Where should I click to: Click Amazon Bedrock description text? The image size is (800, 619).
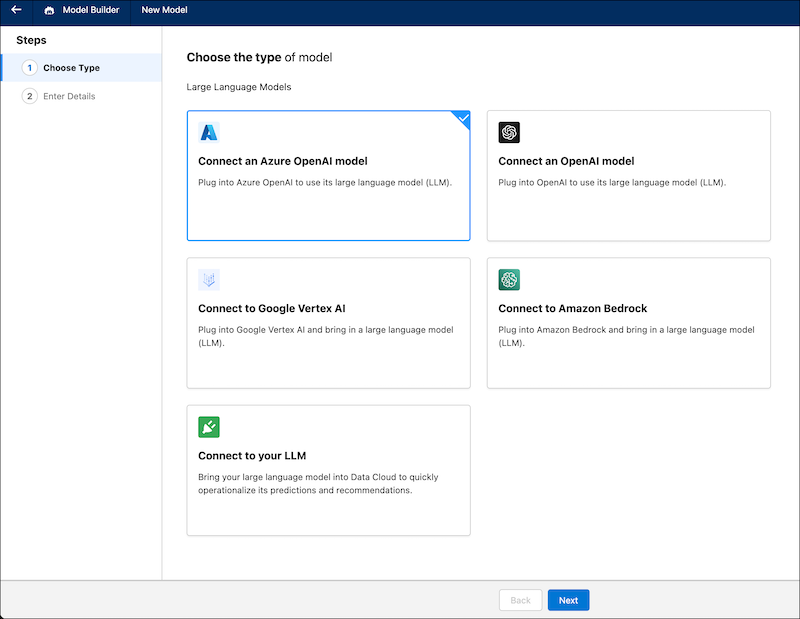coord(626,336)
